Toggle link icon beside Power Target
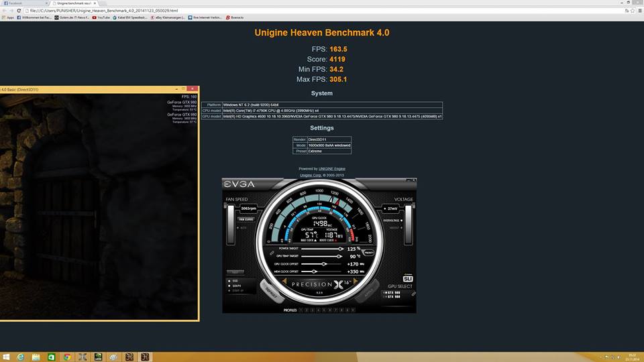Image resolution: width=644 pixels, height=362 pixels. (x=272, y=253)
